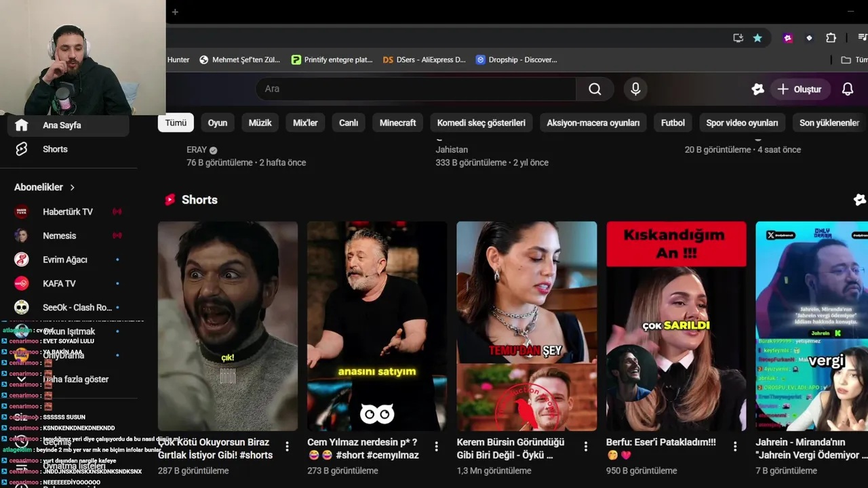Screen dimensions: 868x488
Task: Select the Oyun filter chip
Action: 218,123
